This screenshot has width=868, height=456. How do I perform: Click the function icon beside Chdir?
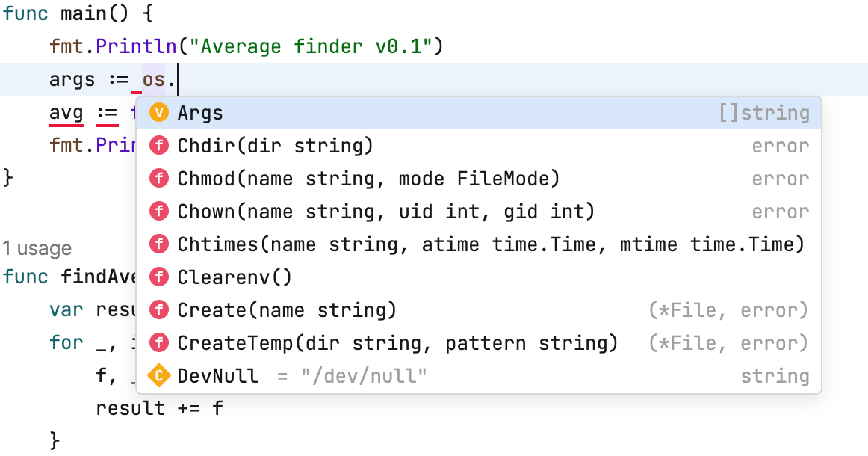pos(158,146)
